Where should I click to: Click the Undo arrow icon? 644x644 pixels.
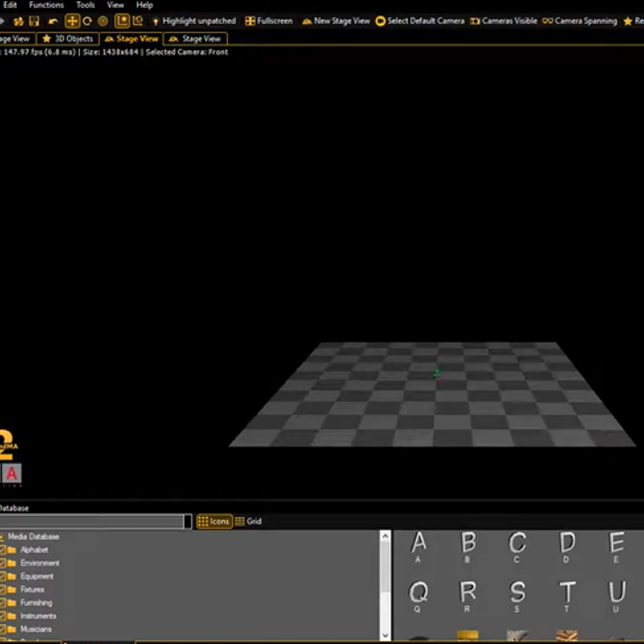pos(53,21)
